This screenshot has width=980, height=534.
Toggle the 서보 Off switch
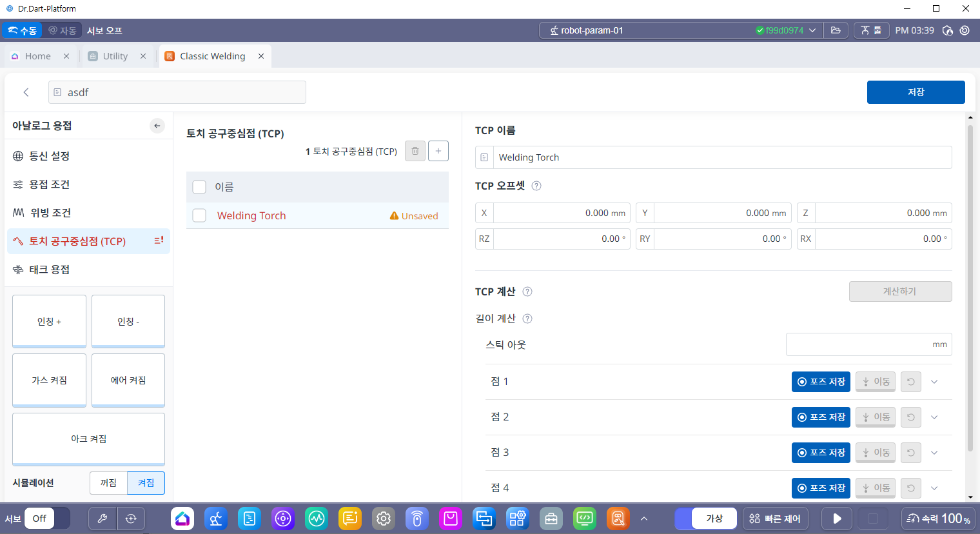pos(47,519)
